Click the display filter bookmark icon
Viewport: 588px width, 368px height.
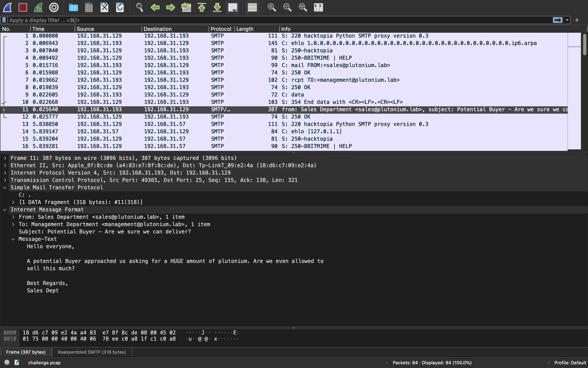(4, 20)
